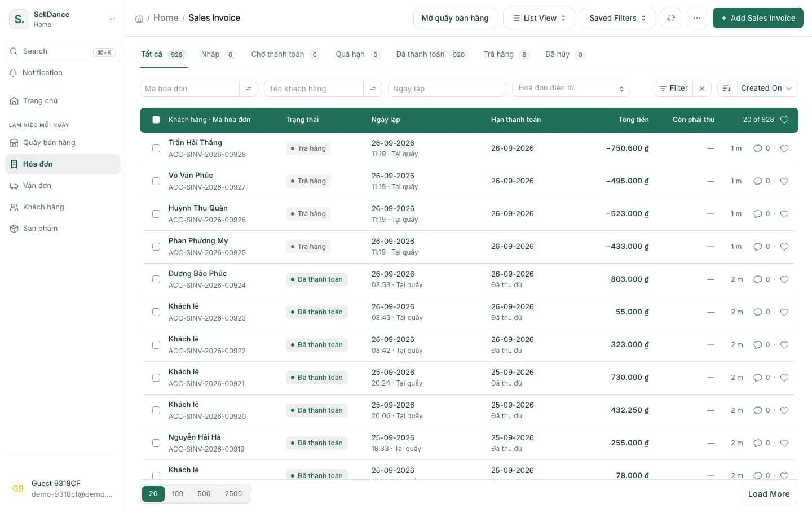
Task: Click the heart icon in table header
Action: pos(784,120)
